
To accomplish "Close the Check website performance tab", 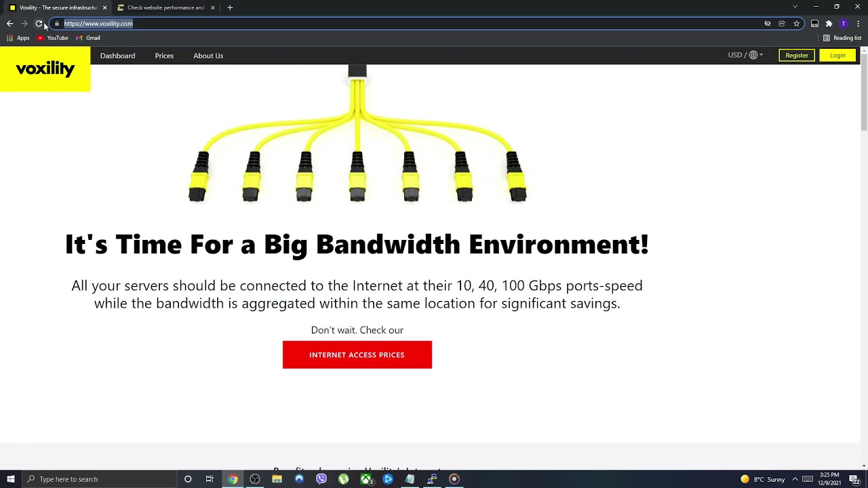I will click(213, 7).
